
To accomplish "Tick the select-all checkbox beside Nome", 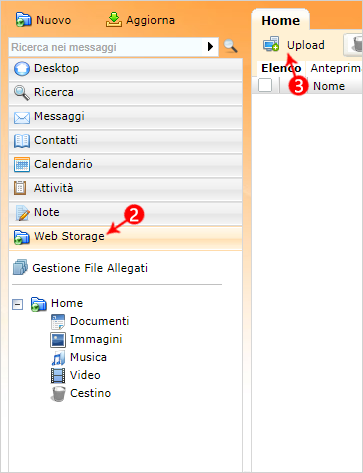I will point(265,85).
